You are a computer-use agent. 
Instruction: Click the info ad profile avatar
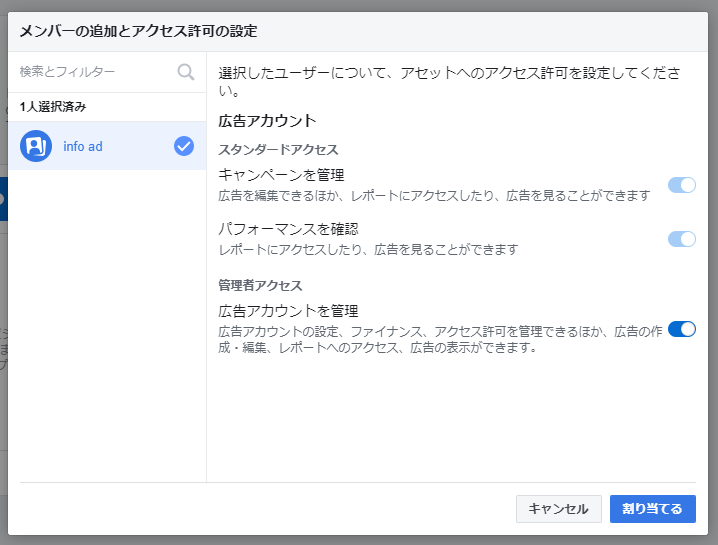[36, 146]
